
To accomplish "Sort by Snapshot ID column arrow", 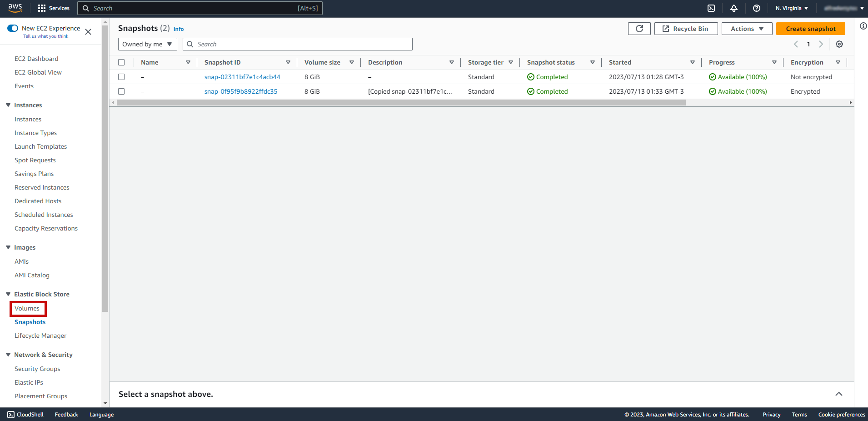I will click(288, 62).
